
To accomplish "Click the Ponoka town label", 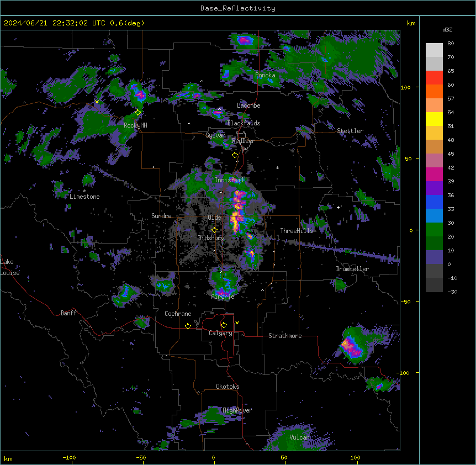I will [x=265, y=75].
